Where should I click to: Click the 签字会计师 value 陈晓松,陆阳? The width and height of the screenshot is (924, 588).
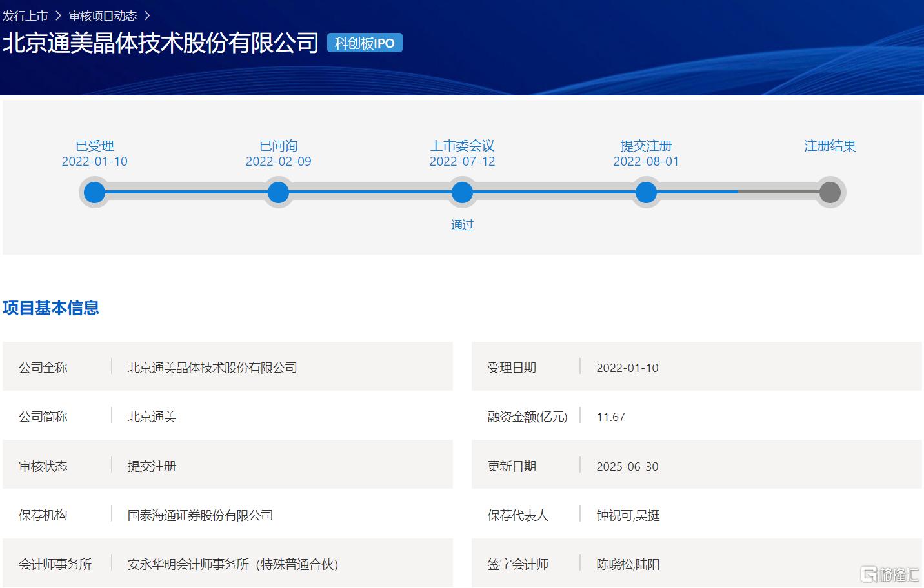[628, 564]
